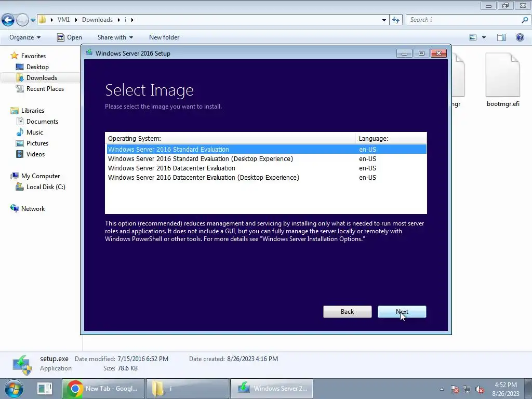Expand the view options dropdown arrow

484,37
